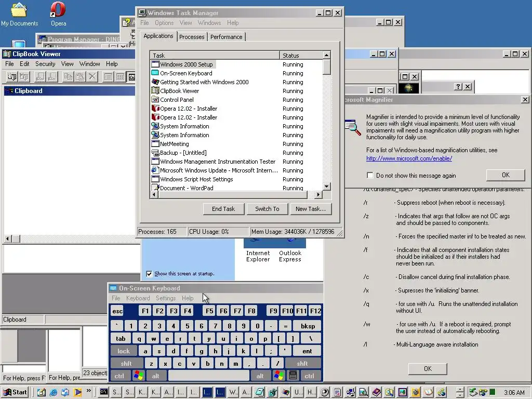This screenshot has width=532, height=399.
Task: Click the Disconnect icon in ClipBook Viewer toolbar
Action: coord(24,77)
